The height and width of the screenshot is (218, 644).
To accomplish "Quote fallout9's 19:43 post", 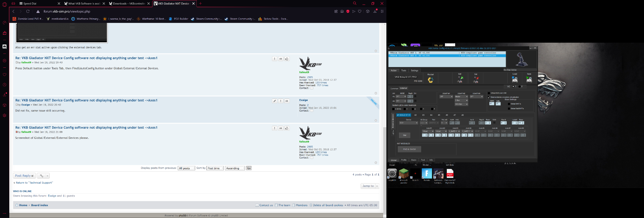I will pyautogui.click(x=281, y=59).
